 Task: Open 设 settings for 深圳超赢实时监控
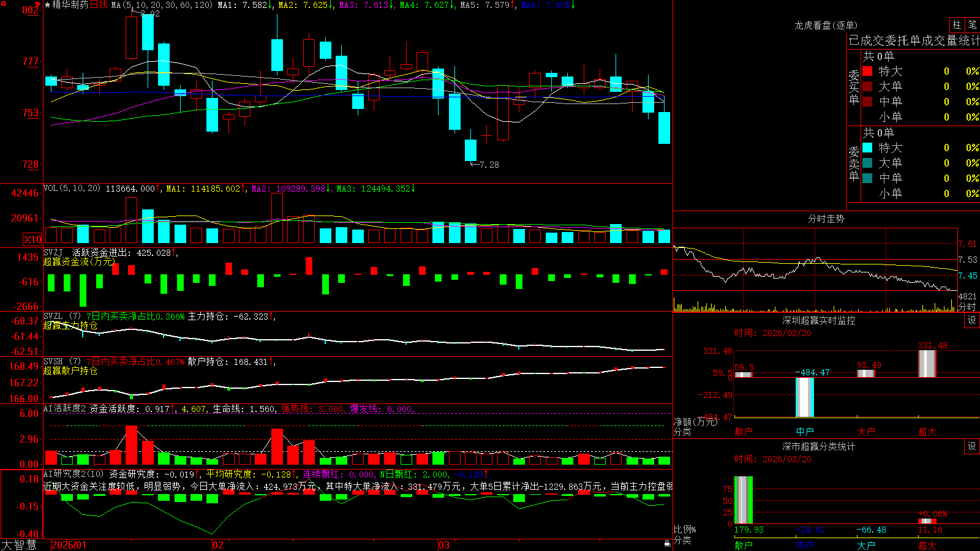[972, 320]
